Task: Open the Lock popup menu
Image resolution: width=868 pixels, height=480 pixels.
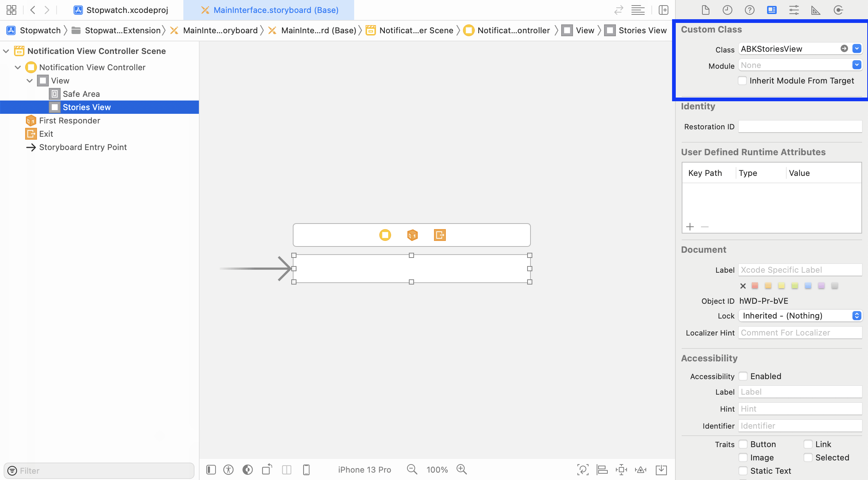Action: (x=800, y=316)
